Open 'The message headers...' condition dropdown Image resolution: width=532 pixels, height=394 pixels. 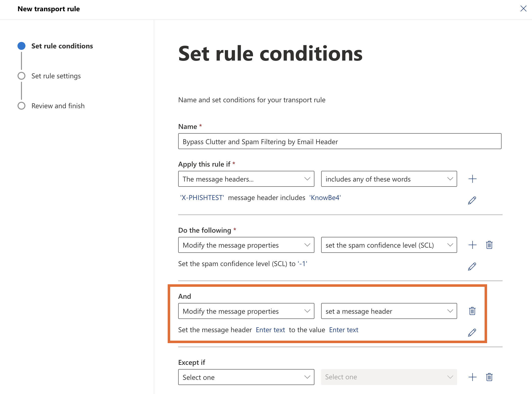246,179
